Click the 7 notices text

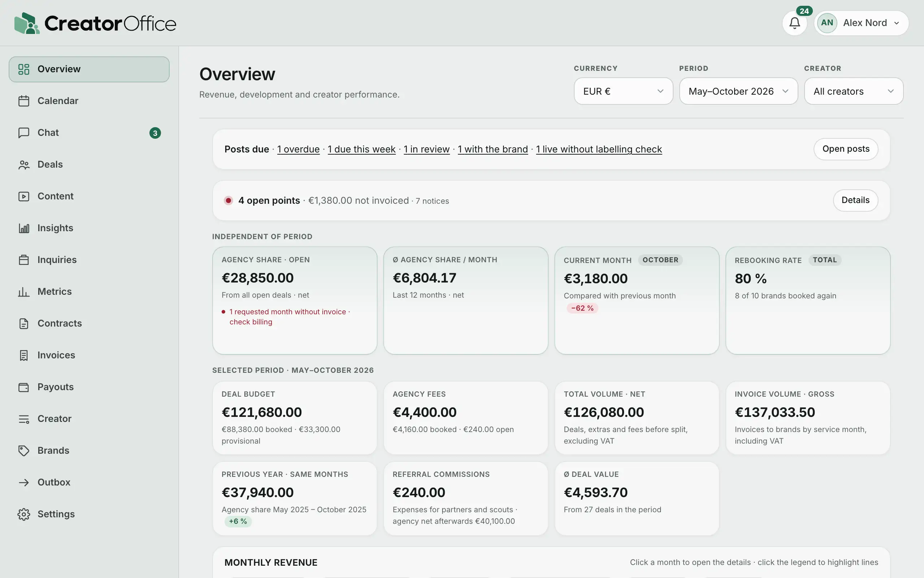coord(432,201)
